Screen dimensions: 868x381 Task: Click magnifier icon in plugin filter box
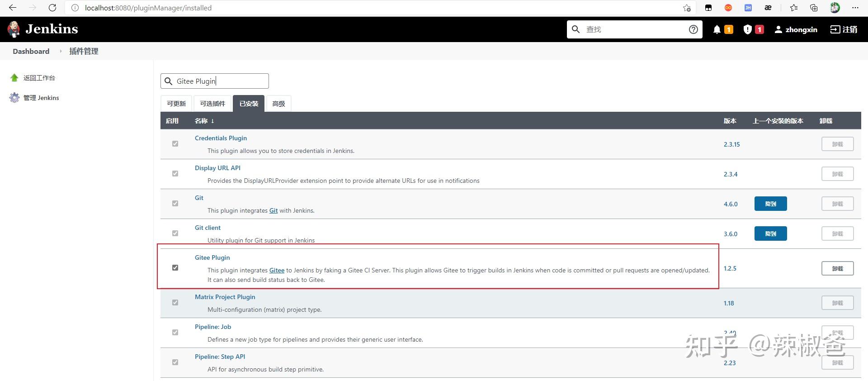coord(168,81)
